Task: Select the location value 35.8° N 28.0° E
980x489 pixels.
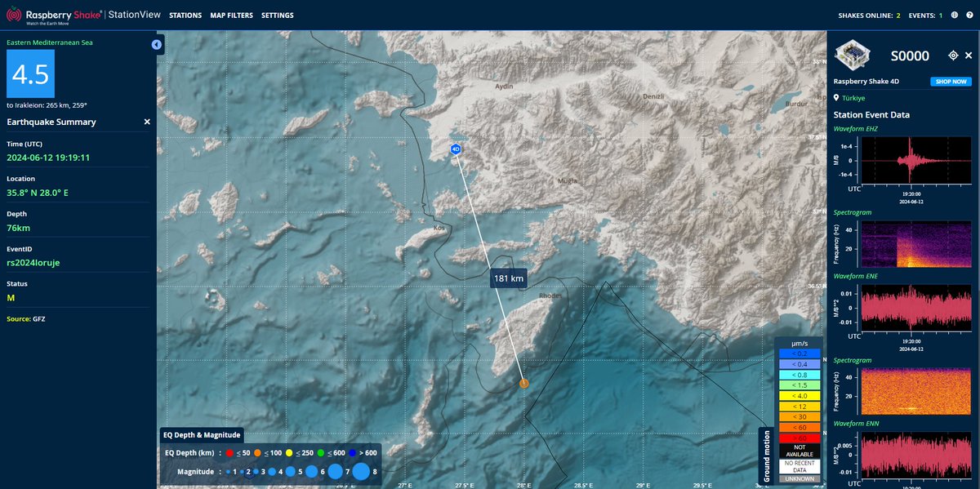Action: click(x=38, y=193)
